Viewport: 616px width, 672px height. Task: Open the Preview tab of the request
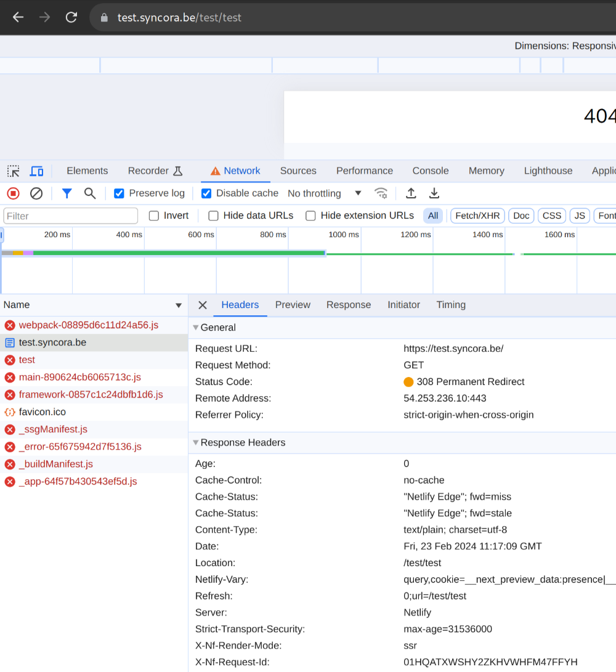[x=293, y=305]
